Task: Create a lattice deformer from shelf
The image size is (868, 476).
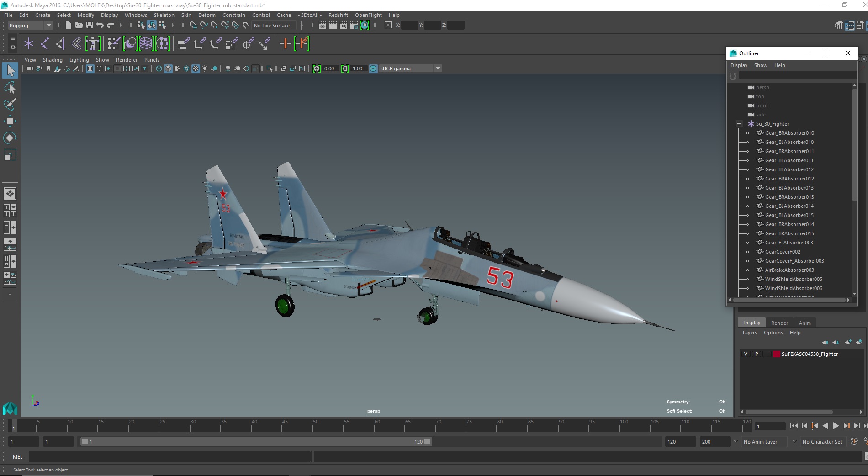Action: click(146, 44)
